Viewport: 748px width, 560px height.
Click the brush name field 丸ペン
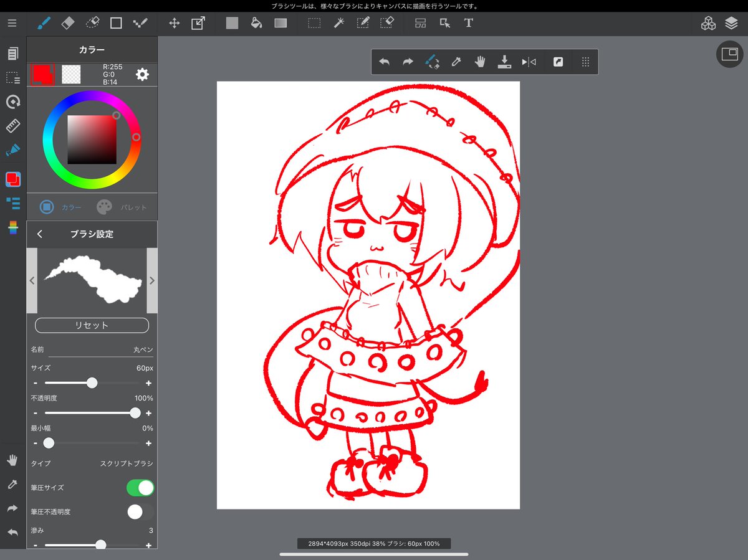pyautogui.click(x=102, y=351)
